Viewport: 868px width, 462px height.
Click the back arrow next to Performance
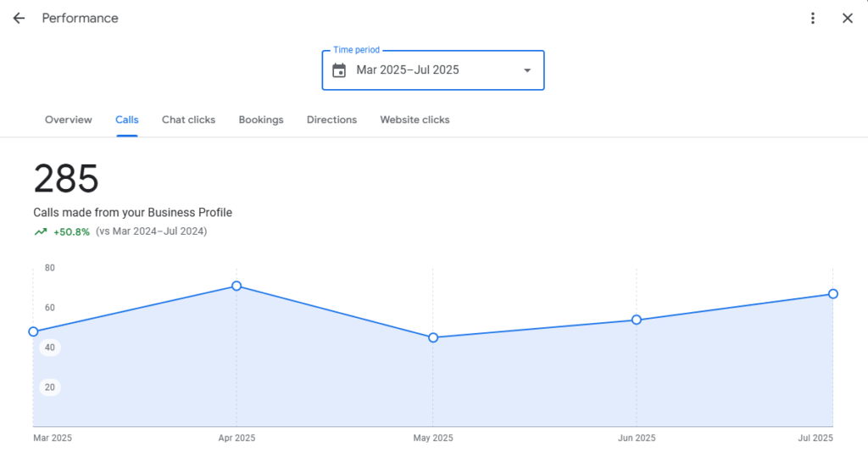point(19,19)
